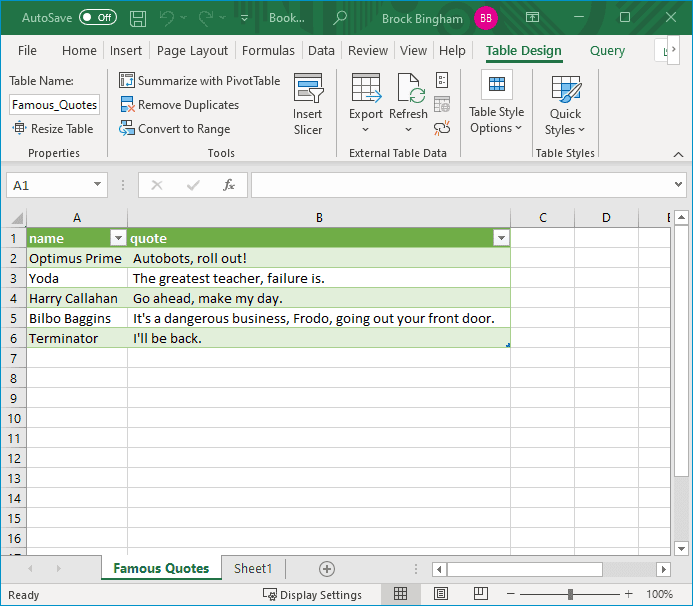Open the Review tab

[368, 50]
